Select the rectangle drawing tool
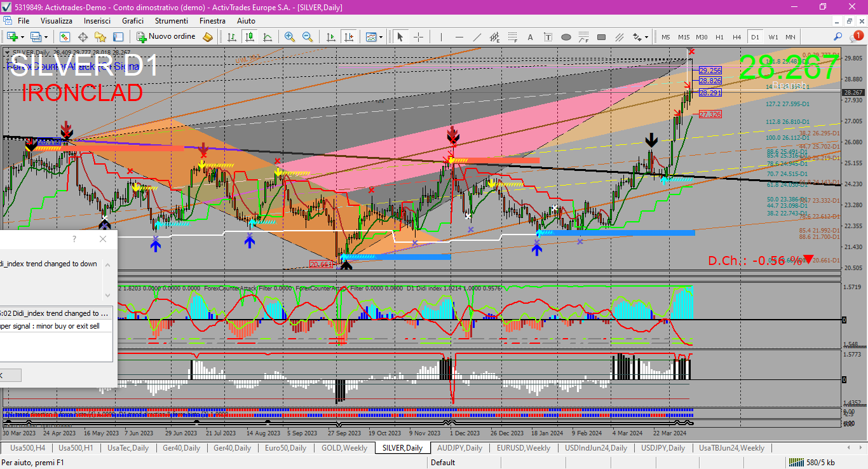This screenshot has width=868, height=469. [602, 37]
